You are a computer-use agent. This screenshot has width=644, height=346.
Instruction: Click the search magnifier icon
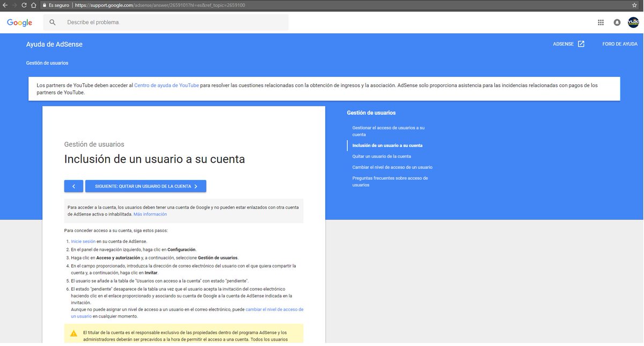point(53,23)
